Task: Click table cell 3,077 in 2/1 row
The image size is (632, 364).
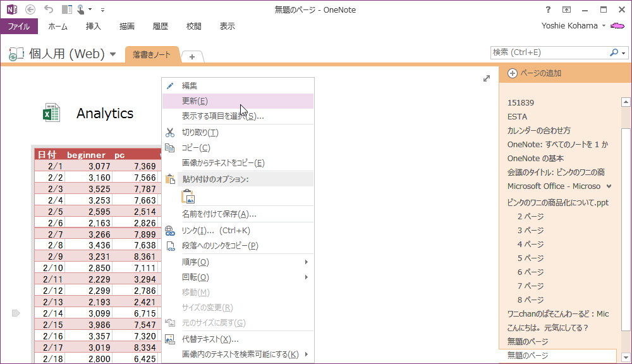Action: [99, 166]
